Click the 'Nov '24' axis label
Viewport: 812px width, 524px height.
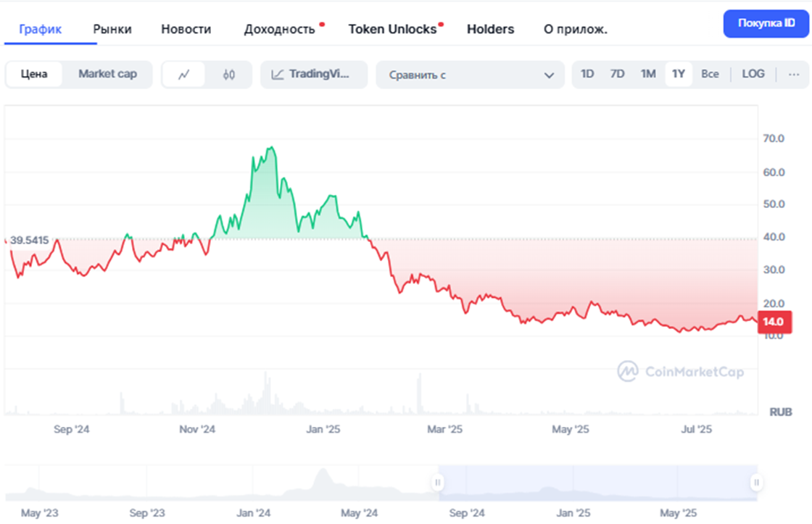tap(197, 429)
